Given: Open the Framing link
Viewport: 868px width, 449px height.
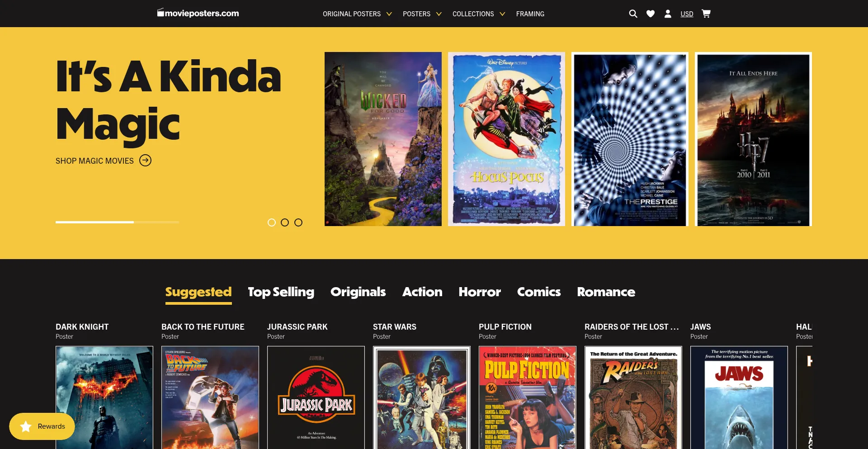Looking at the screenshot, I should point(530,14).
